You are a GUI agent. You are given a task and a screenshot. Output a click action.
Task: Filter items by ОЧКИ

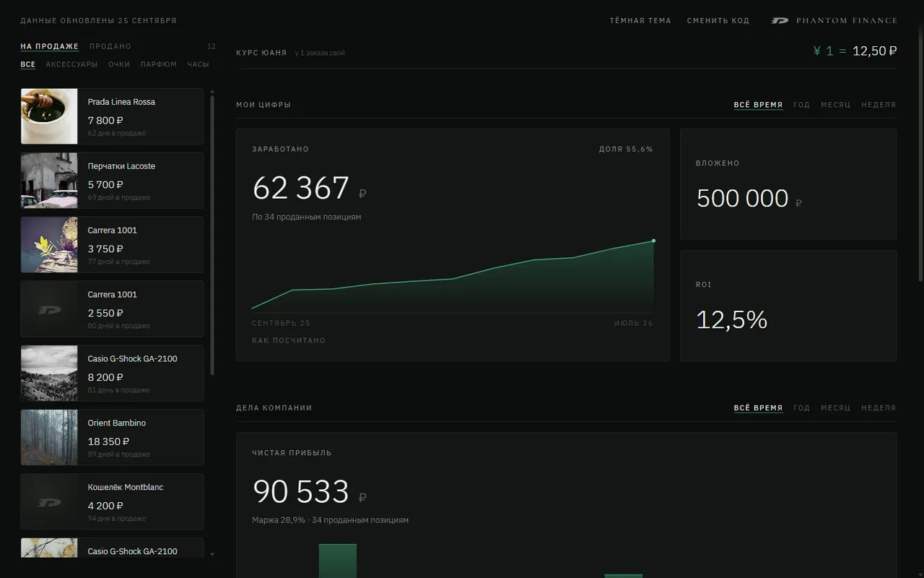coord(119,64)
